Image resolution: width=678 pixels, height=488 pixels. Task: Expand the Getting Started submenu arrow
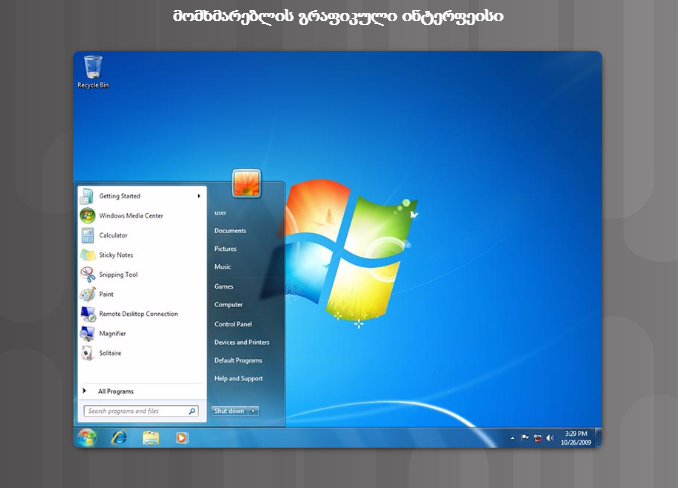[x=199, y=196]
